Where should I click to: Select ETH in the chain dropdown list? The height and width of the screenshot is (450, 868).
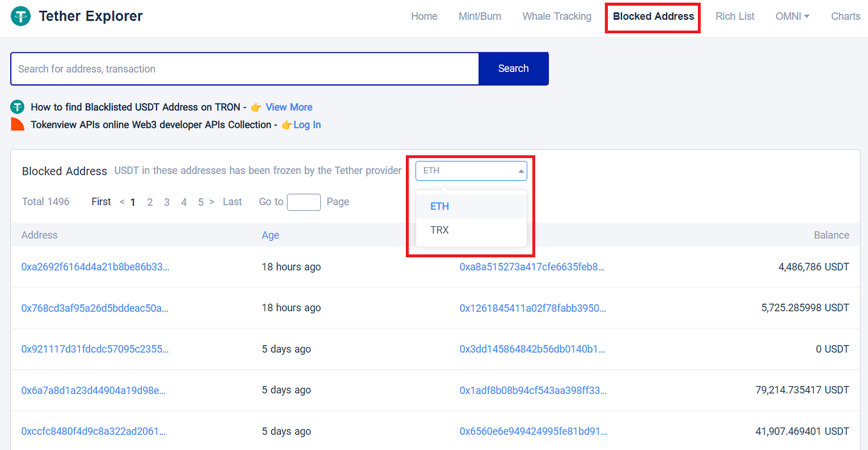point(439,206)
